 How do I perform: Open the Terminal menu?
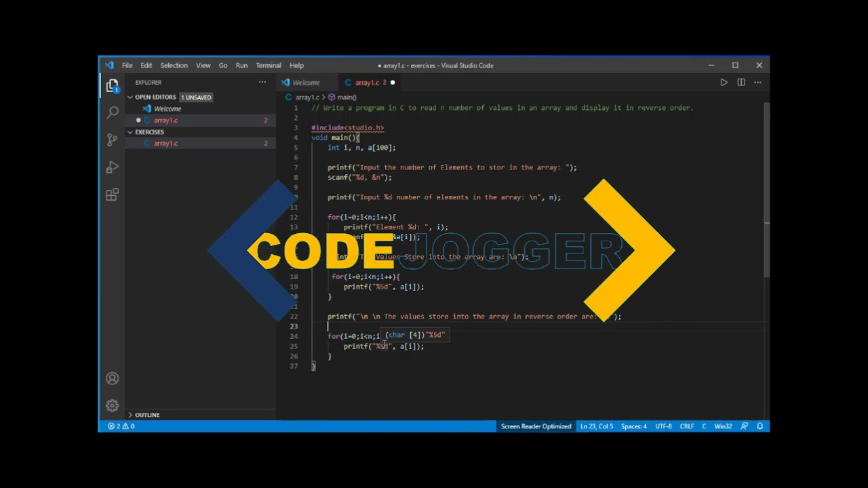pyautogui.click(x=269, y=66)
